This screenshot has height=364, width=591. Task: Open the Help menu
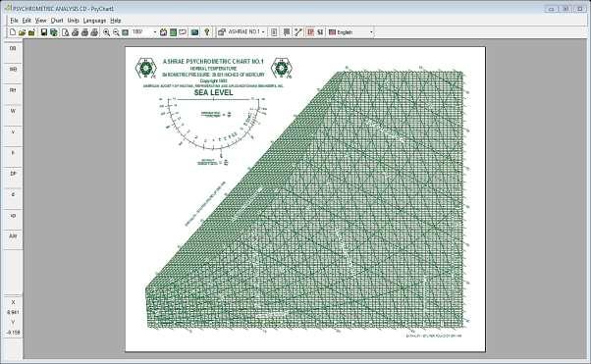(x=115, y=21)
